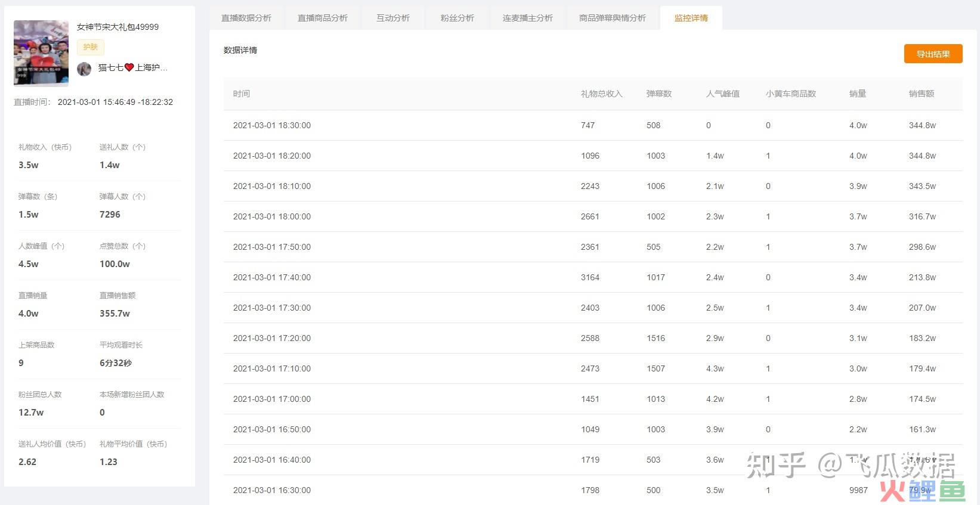Select row time 2021-03-01 17:10:00
Image resolution: width=980 pixels, height=505 pixels.
point(272,368)
